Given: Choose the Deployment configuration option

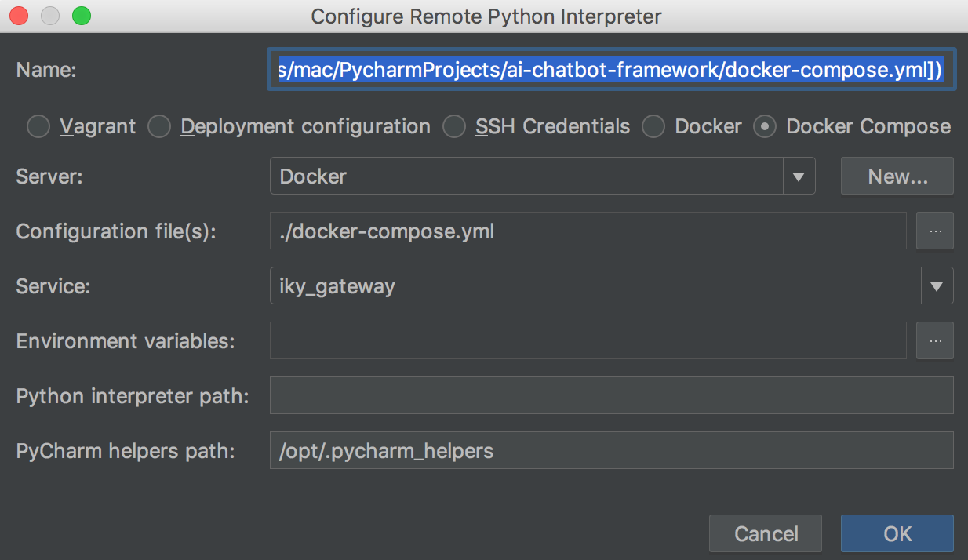Looking at the screenshot, I should 159,127.
